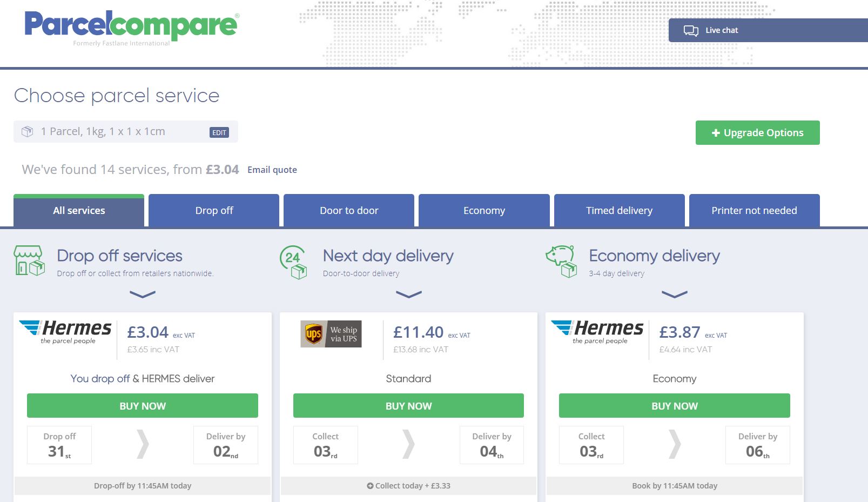Click the parcel summary field
The height and width of the screenshot is (502, 868).
(126, 132)
